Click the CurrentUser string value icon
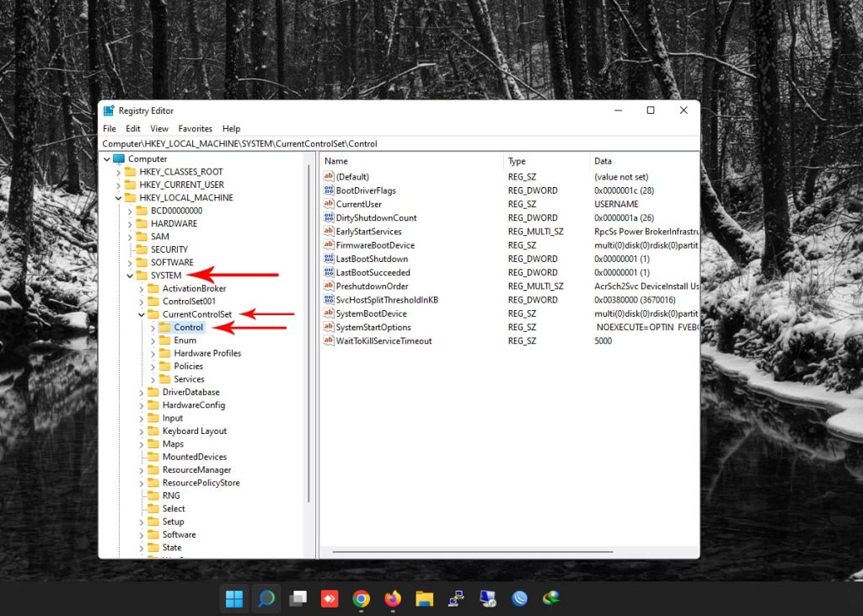This screenshot has width=863, height=616. pyautogui.click(x=329, y=204)
